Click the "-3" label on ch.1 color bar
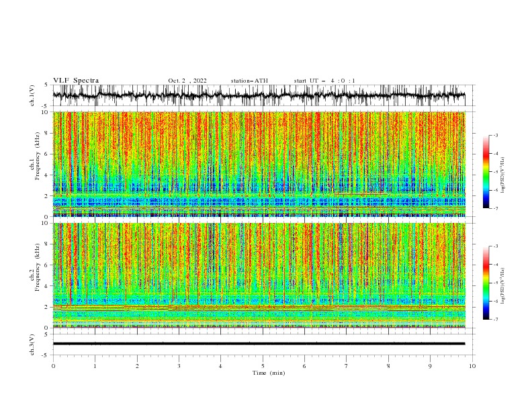 (x=496, y=135)
